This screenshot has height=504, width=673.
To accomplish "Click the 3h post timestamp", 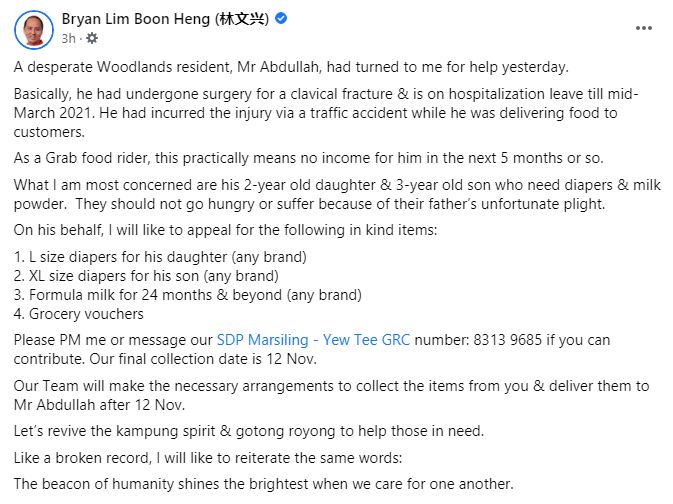I will click(x=68, y=38).
